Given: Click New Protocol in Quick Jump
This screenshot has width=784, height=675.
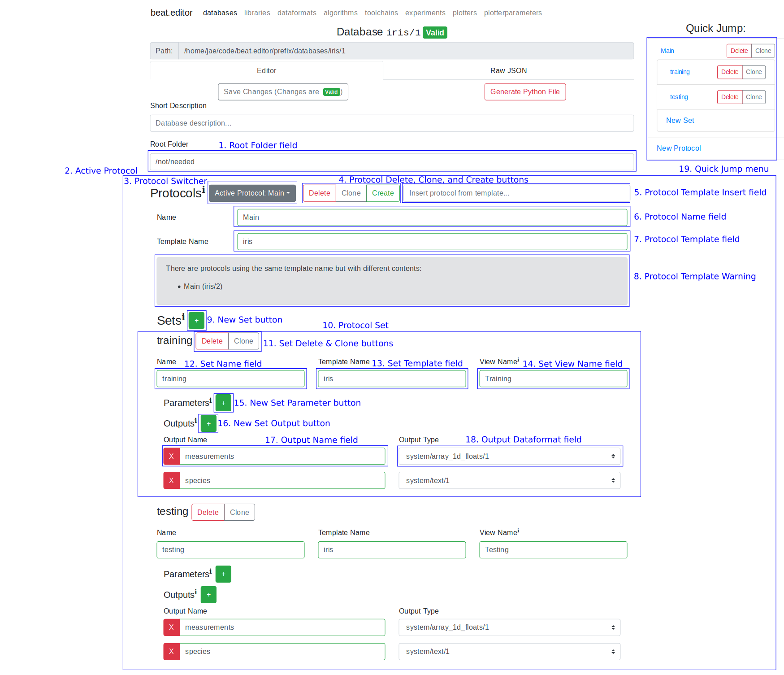Looking at the screenshot, I should [x=679, y=148].
